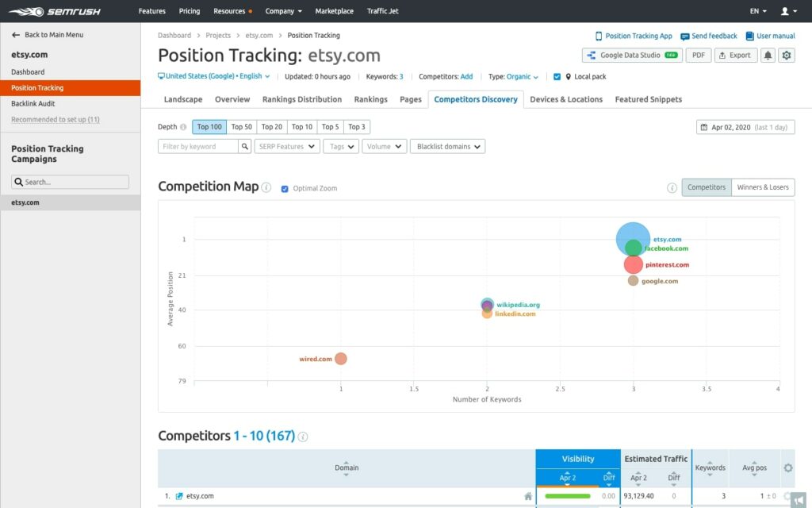Open the user account icon menu
812x508 pixels.
[789, 11]
